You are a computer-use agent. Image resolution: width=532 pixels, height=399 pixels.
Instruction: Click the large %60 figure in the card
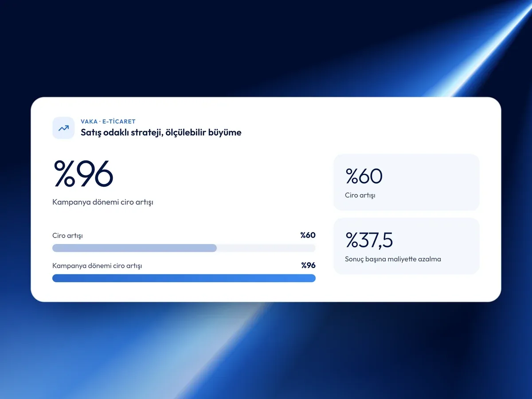(x=364, y=176)
